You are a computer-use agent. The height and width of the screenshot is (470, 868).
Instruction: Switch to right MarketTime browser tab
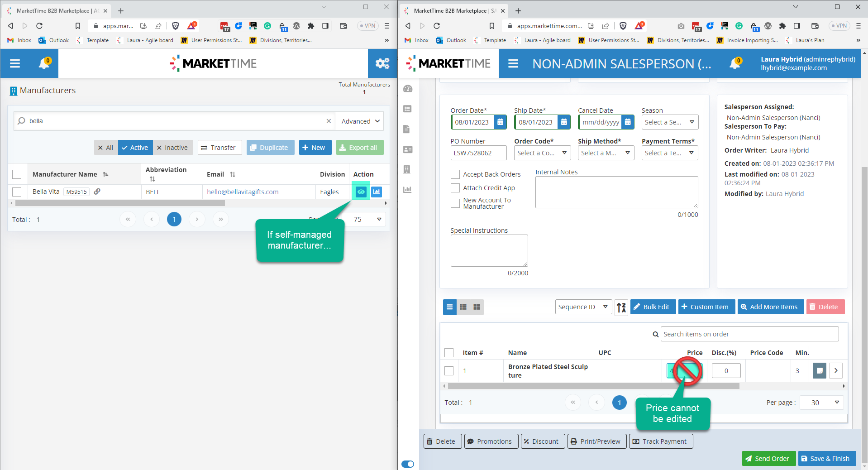click(454, 10)
